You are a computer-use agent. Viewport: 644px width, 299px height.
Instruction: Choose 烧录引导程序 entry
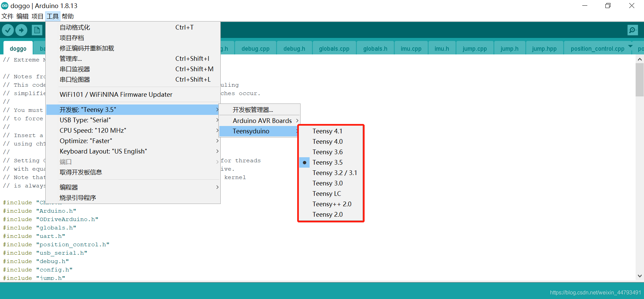[x=133, y=198]
